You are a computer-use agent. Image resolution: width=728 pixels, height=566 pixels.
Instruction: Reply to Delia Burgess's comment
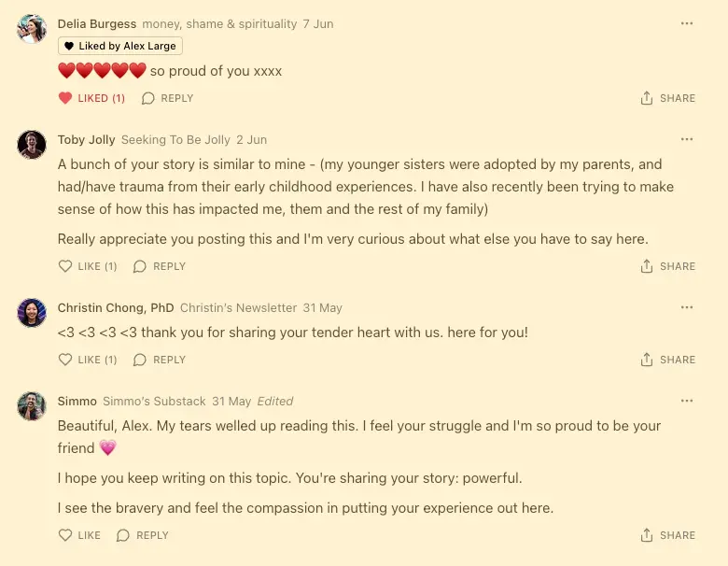click(168, 98)
